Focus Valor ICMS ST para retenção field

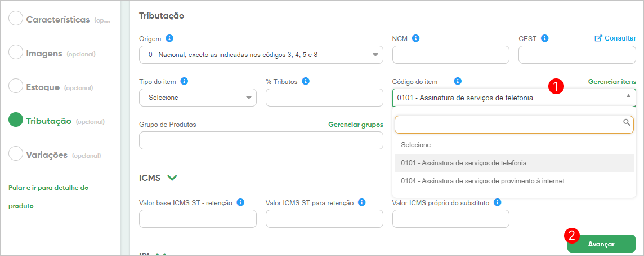tap(324, 219)
